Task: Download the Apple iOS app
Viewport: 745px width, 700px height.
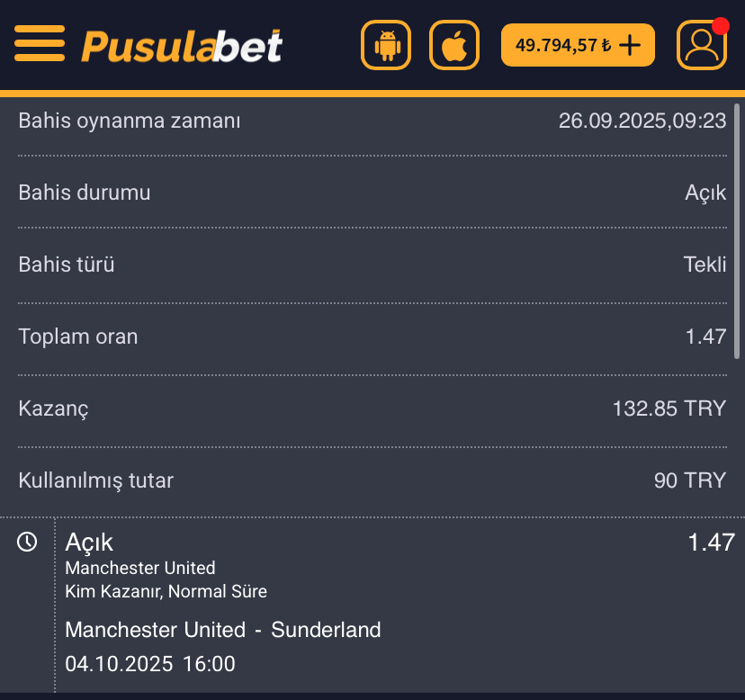Action: point(454,45)
